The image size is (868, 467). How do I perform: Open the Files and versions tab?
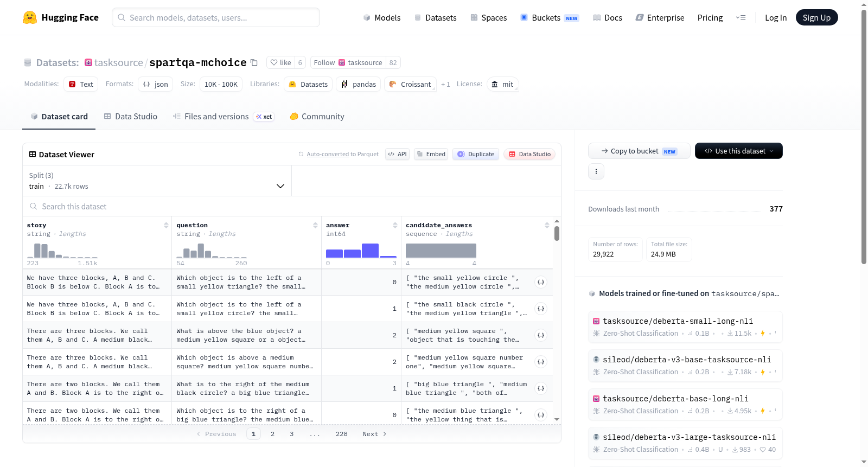(x=224, y=116)
